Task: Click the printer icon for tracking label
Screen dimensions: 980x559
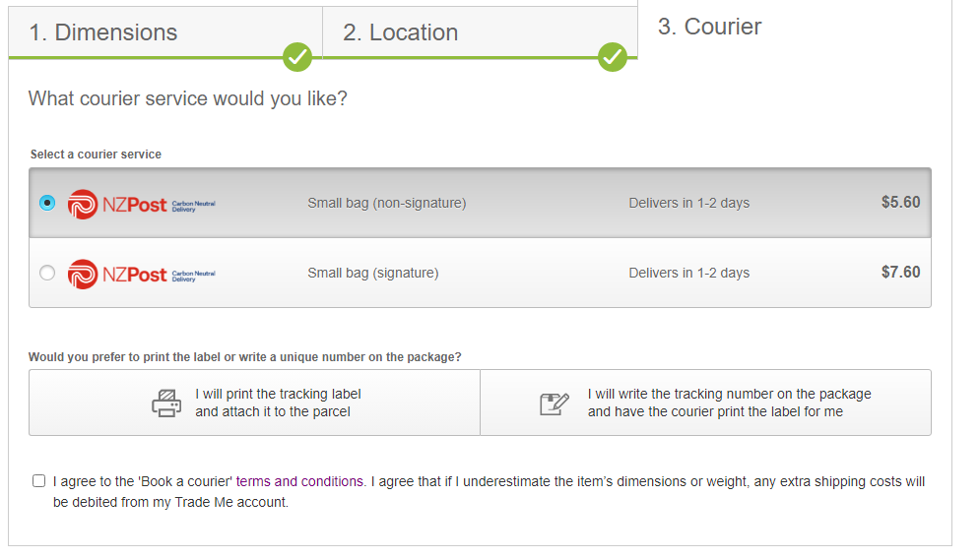Action: coord(165,403)
